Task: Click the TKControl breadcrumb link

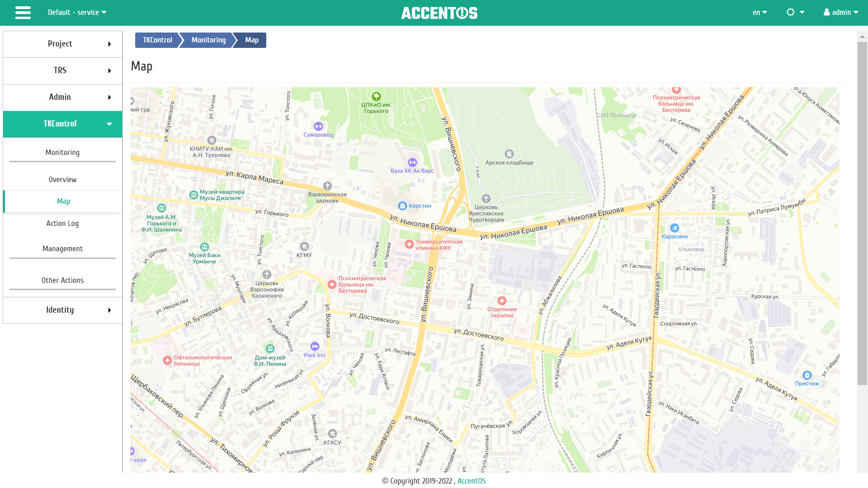Action: [157, 40]
